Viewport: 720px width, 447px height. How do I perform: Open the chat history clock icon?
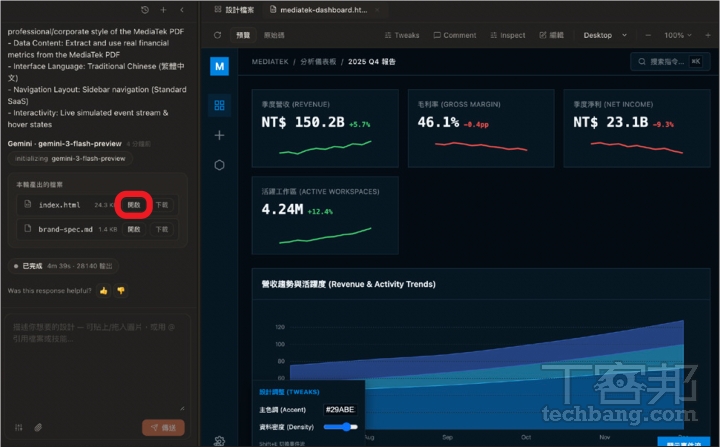tap(145, 10)
